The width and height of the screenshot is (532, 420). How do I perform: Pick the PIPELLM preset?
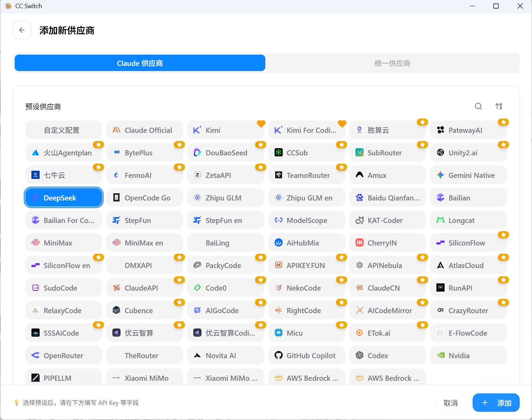pos(64,377)
